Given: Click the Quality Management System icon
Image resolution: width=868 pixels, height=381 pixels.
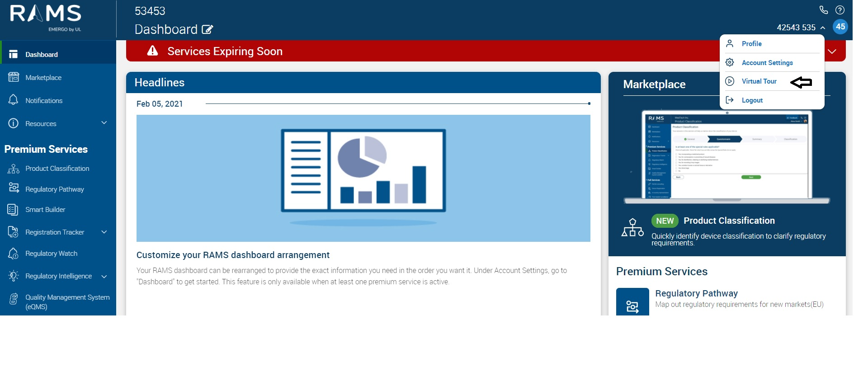Looking at the screenshot, I should click(14, 298).
